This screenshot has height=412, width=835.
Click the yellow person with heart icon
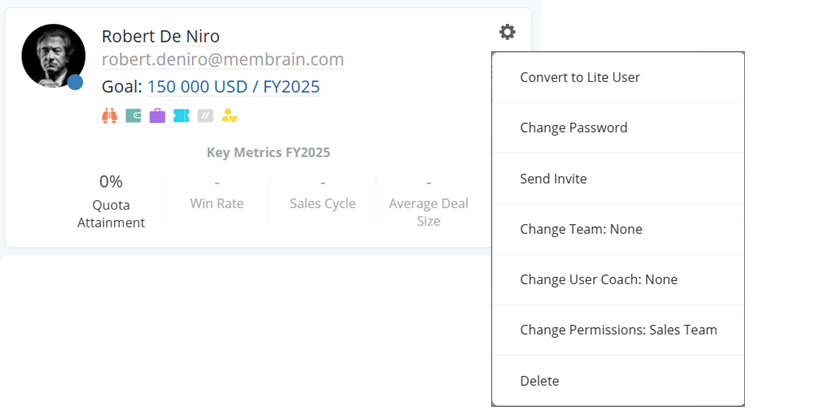pyautogui.click(x=229, y=116)
